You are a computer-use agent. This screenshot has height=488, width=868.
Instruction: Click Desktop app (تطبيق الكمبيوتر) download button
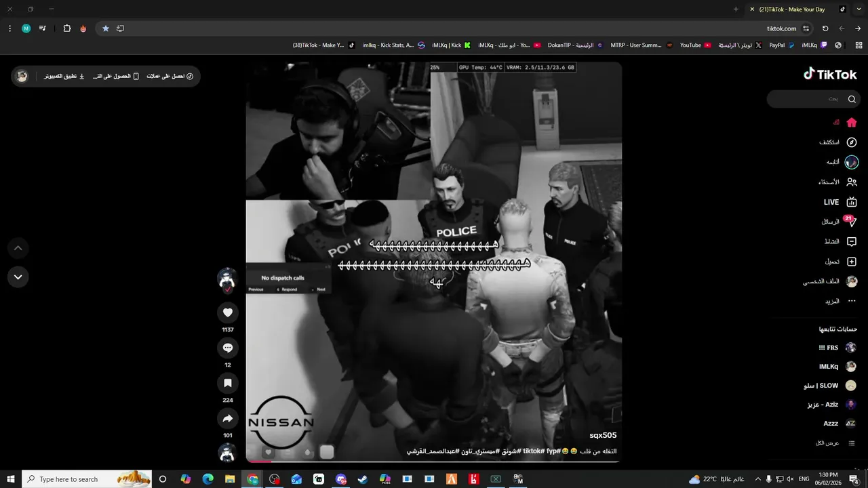click(64, 77)
